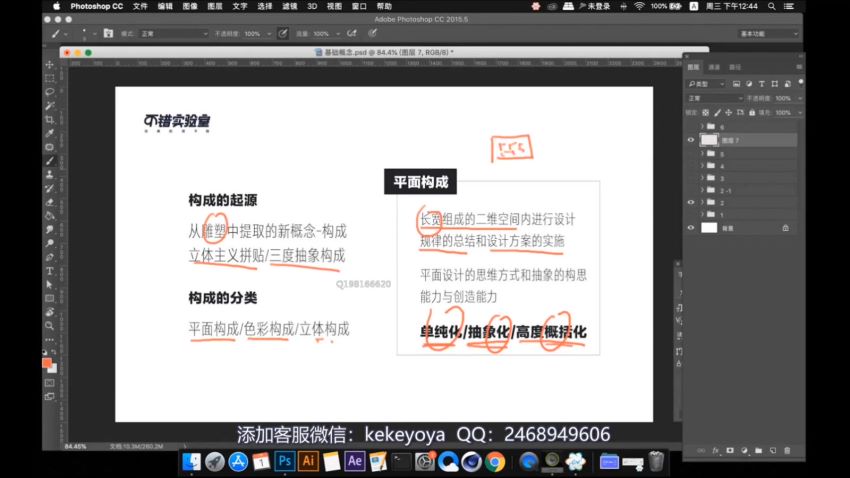Expand layer group 6
This screenshot has height=478, width=850.
703,126
